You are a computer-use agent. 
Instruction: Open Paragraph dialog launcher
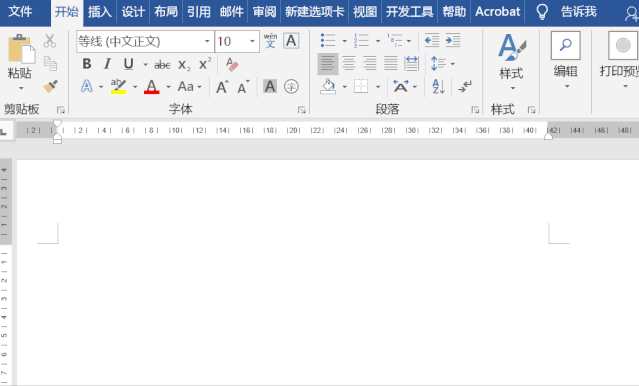pyautogui.click(x=475, y=110)
